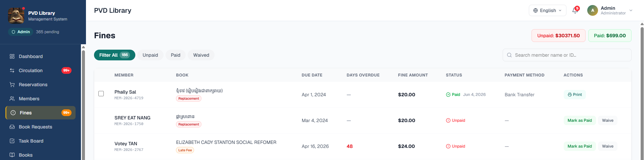Viewport: 644px width, 160px height.
Task: Tick the checkbox for Phally Sal's fine
Action: click(x=101, y=94)
